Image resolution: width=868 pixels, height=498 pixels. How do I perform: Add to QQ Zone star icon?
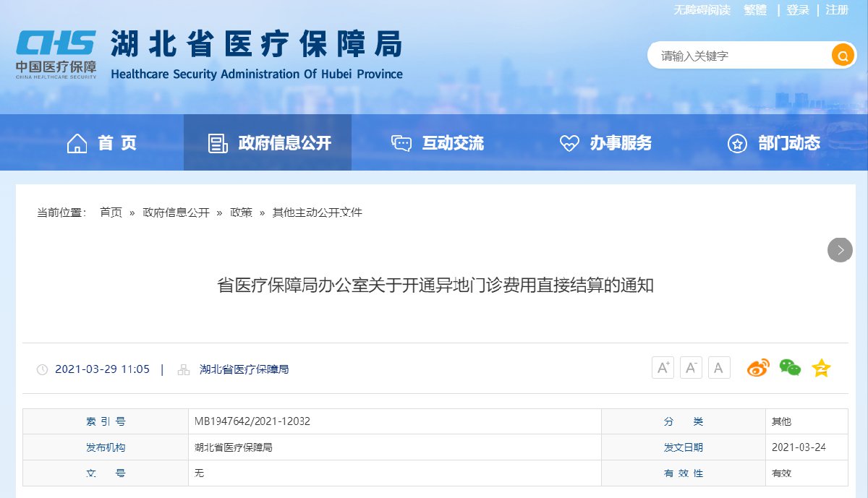pos(821,368)
